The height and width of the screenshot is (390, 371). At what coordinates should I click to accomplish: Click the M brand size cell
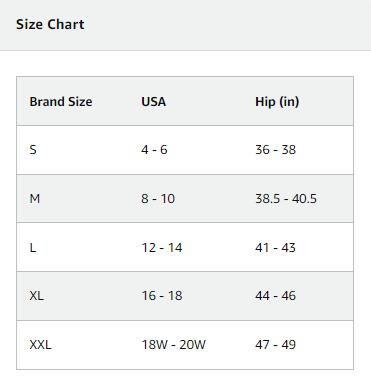click(35, 199)
